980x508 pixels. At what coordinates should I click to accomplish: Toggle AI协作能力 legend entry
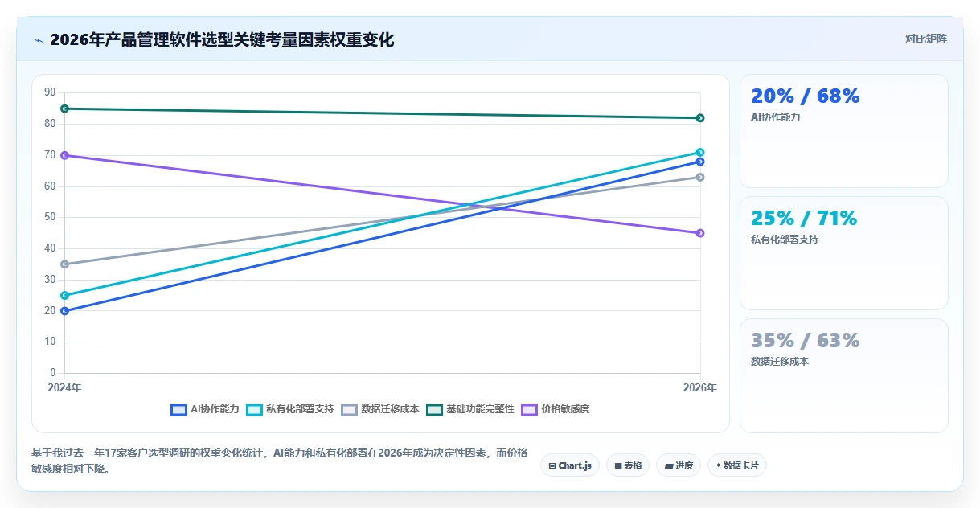pyautogui.click(x=205, y=409)
